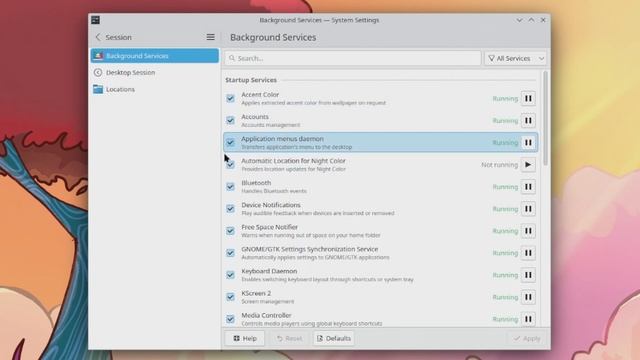Select Background Services in sidebar
Screen dimensions: 640x360
tap(155, 56)
